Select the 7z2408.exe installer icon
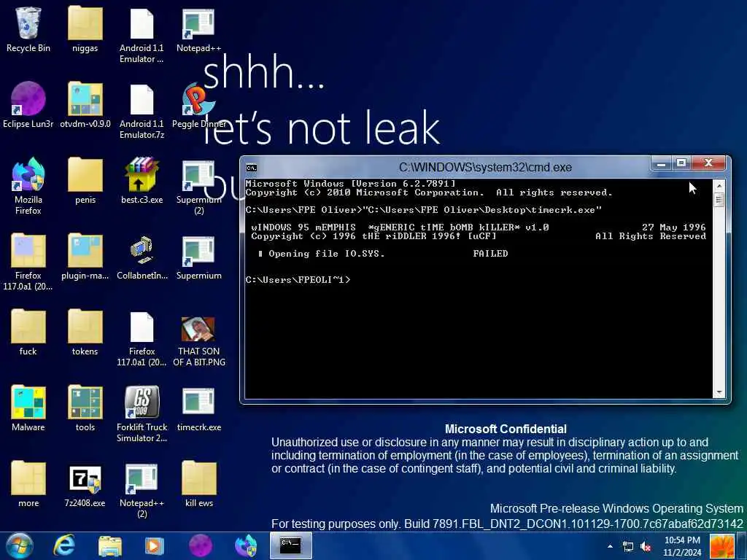The width and height of the screenshot is (747, 560). click(x=85, y=484)
